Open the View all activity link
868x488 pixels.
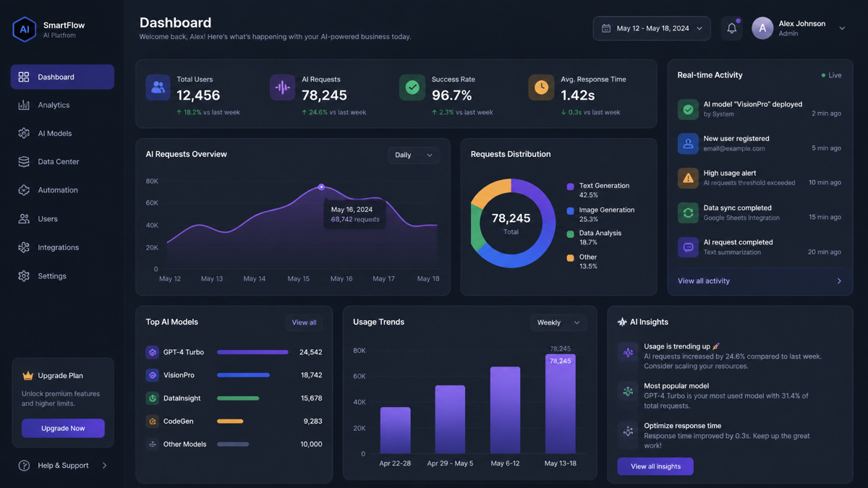pos(704,281)
